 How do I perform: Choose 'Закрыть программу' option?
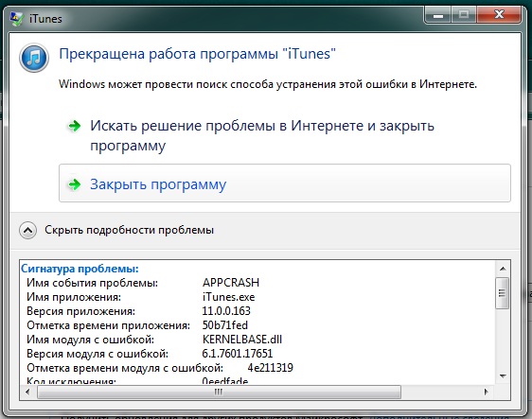[285, 183]
